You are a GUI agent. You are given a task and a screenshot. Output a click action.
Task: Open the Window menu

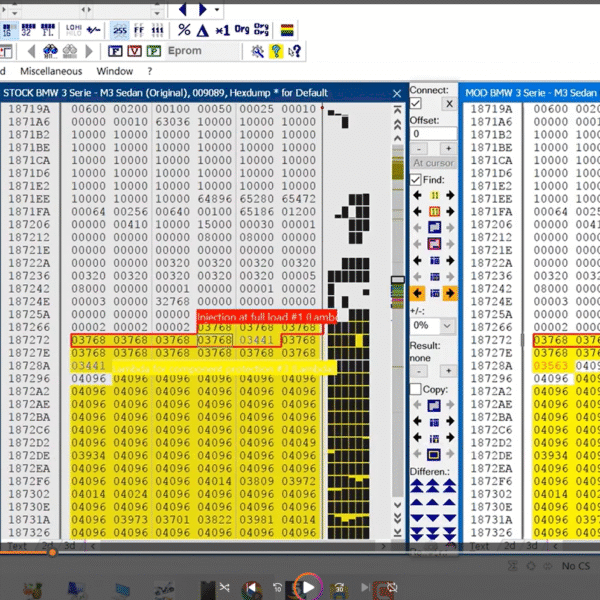tap(114, 71)
